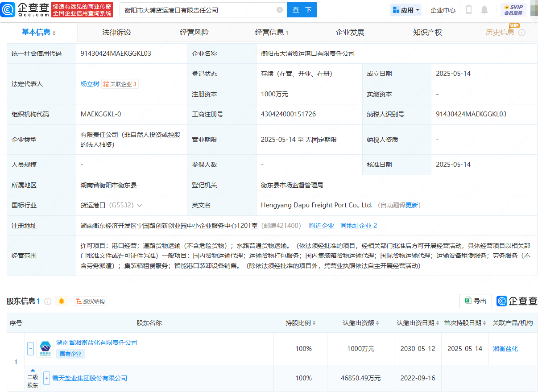
Task: Open the 同地址企业 2 link
Action: (359, 226)
